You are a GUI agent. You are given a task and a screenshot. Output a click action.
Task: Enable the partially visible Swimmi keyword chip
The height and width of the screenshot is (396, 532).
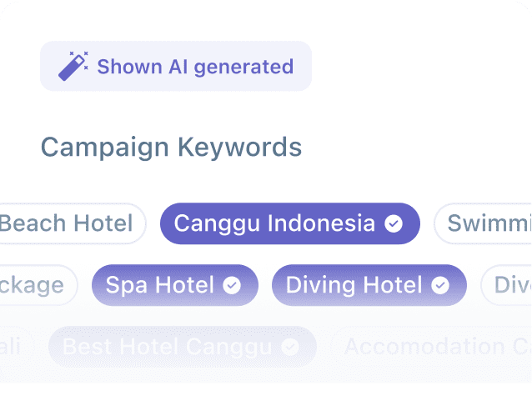coord(488,223)
